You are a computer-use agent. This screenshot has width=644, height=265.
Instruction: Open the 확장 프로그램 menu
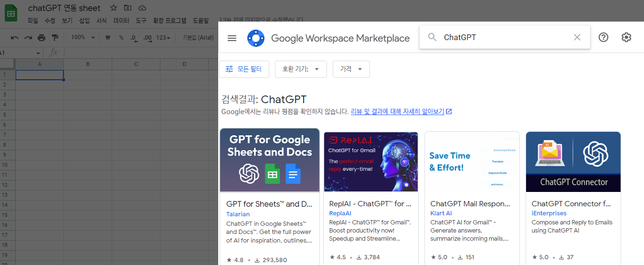coord(169,21)
